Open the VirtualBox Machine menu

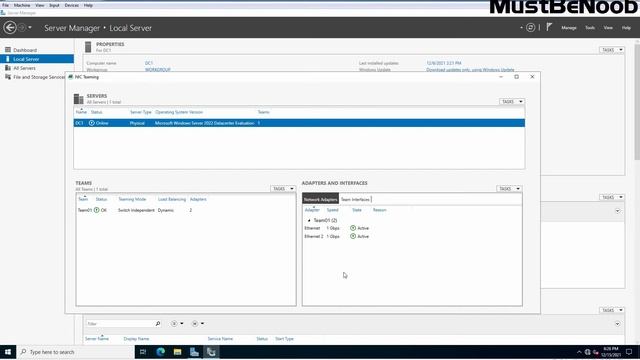click(22, 5)
